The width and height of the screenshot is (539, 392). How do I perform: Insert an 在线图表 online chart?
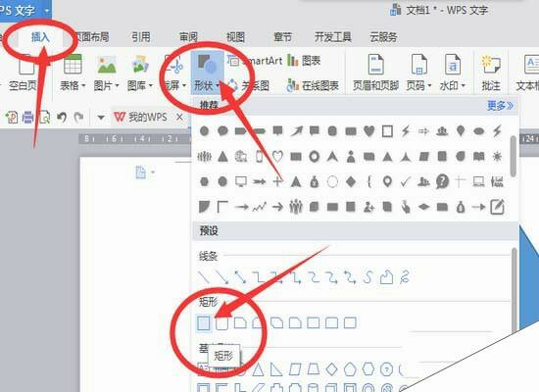tap(313, 85)
